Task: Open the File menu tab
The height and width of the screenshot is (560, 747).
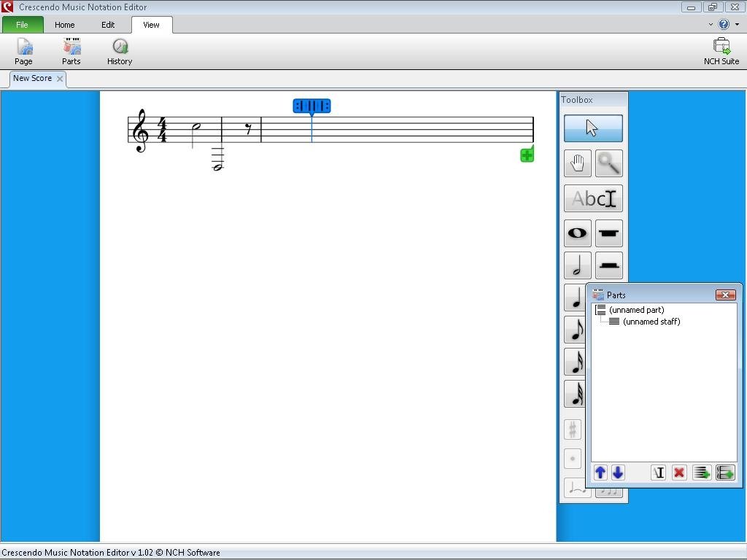Action: click(23, 25)
